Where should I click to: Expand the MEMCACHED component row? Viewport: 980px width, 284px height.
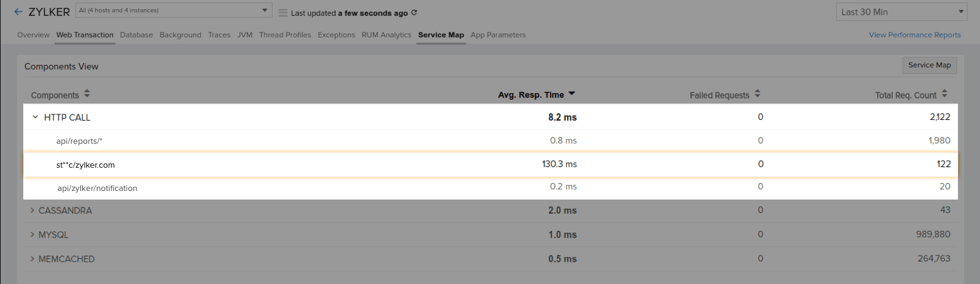click(32, 259)
